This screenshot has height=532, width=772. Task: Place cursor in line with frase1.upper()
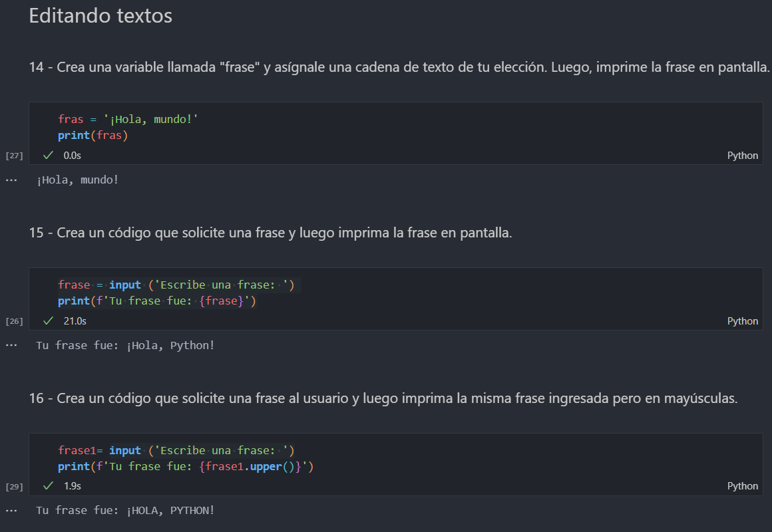tap(186, 466)
